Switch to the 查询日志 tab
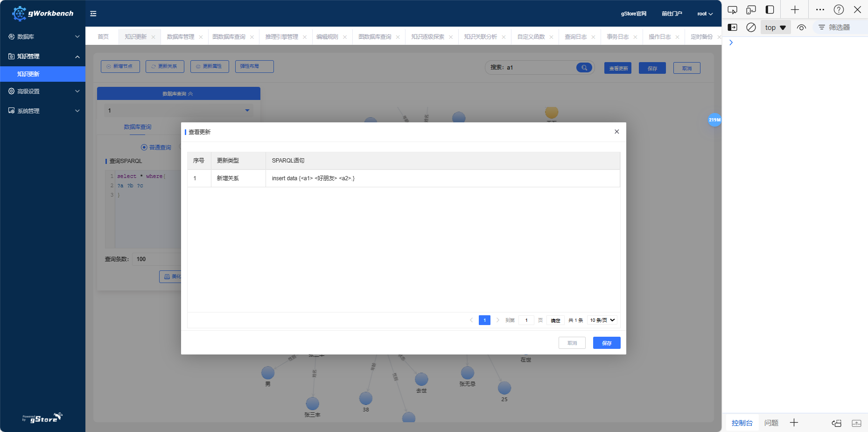 tap(575, 37)
